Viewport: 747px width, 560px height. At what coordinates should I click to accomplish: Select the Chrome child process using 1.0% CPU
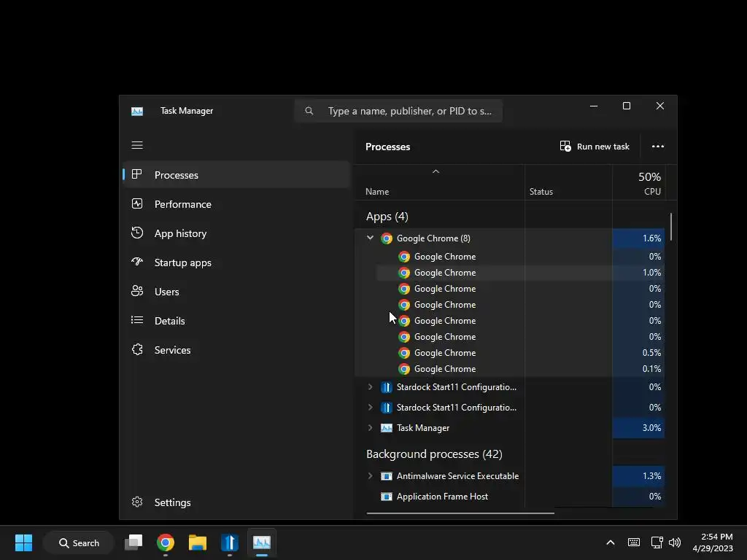(x=520, y=273)
